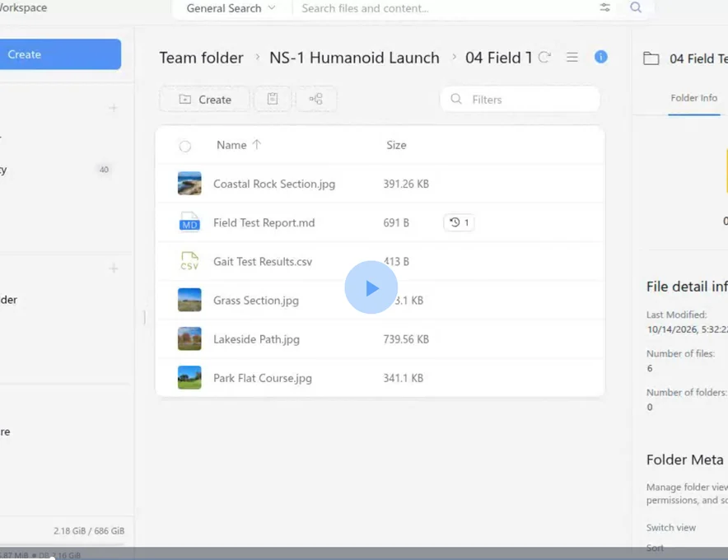This screenshot has width=728, height=560.
Task: Switch to the Folder Info tab
Action: pyautogui.click(x=693, y=98)
